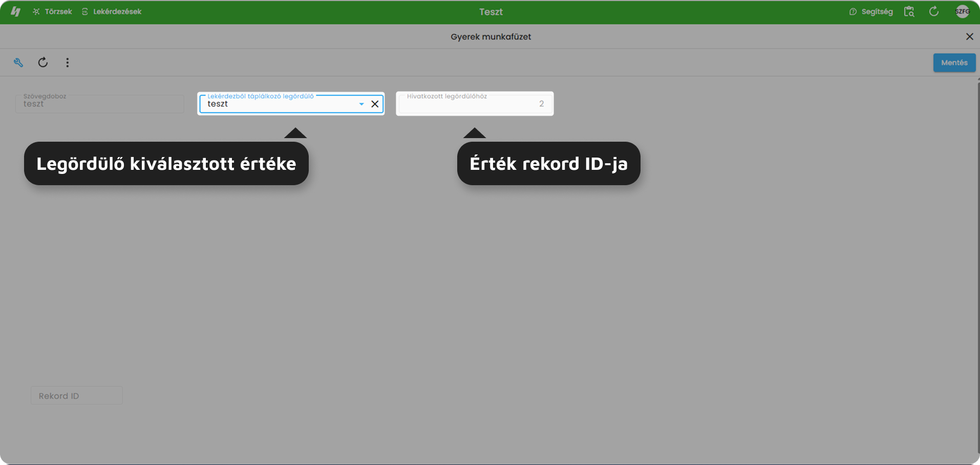Open the three-dot more options menu
Screen dimensions: 980x465
pos(67,62)
